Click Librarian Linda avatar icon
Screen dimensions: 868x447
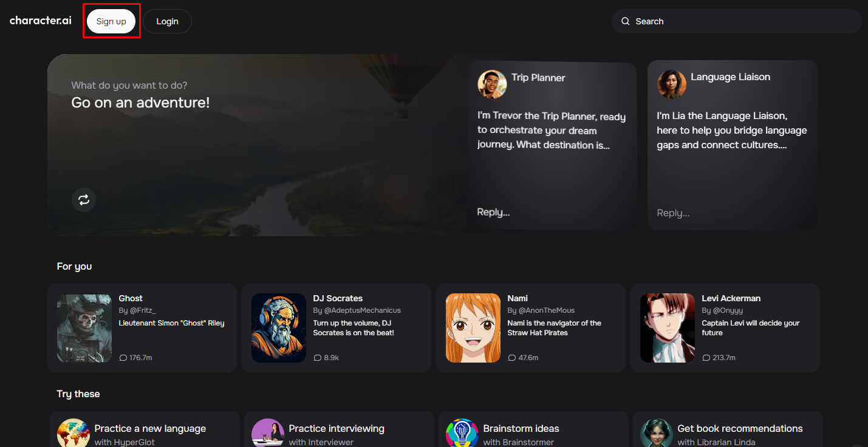pyautogui.click(x=657, y=433)
